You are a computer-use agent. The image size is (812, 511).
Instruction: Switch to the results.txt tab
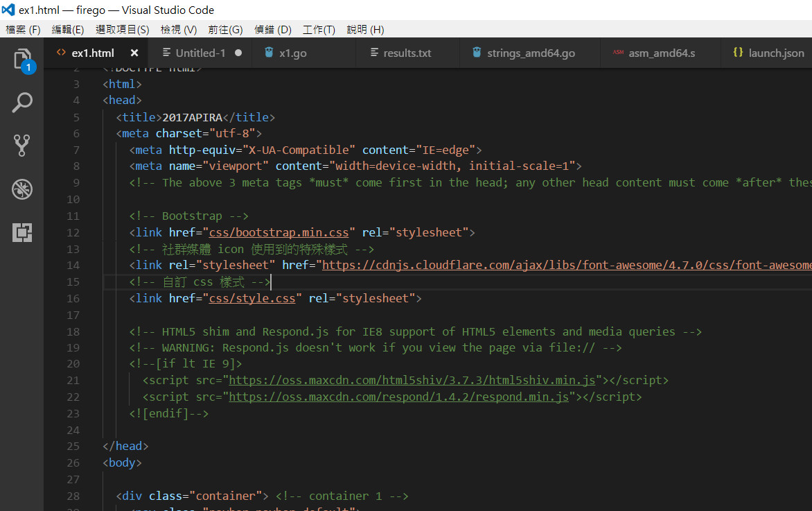[407, 53]
